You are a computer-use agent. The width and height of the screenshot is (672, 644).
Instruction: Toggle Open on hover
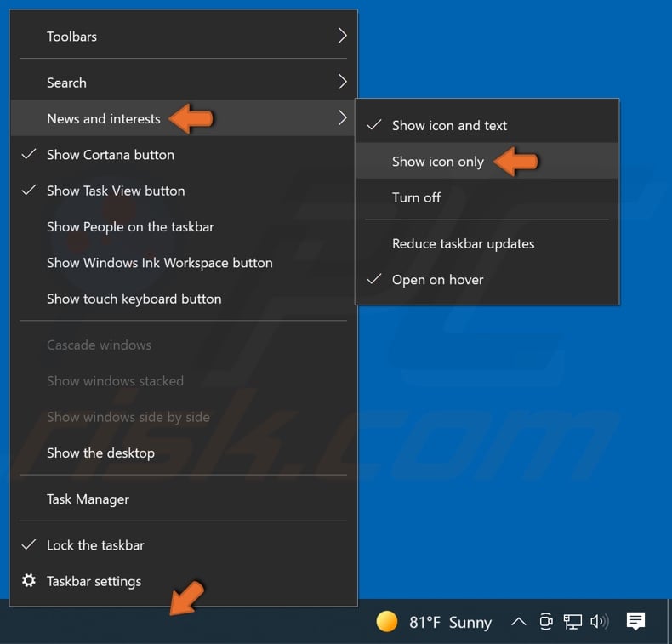[x=487, y=279]
